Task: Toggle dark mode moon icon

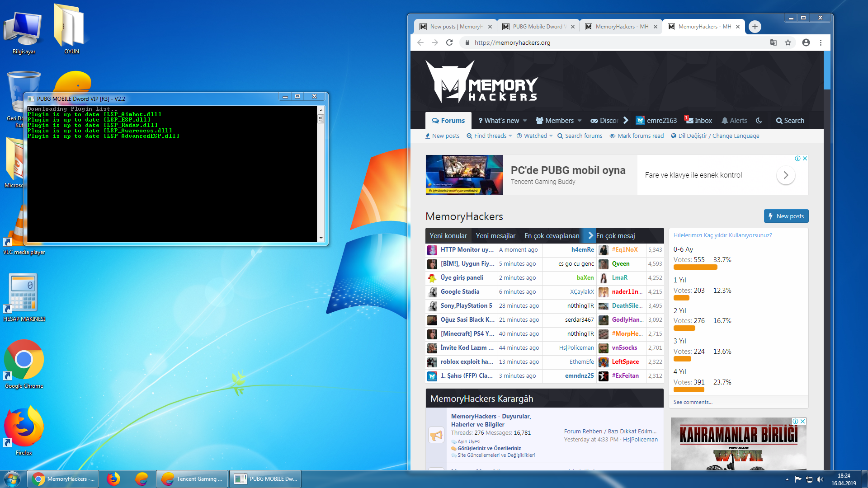Action: [759, 121]
